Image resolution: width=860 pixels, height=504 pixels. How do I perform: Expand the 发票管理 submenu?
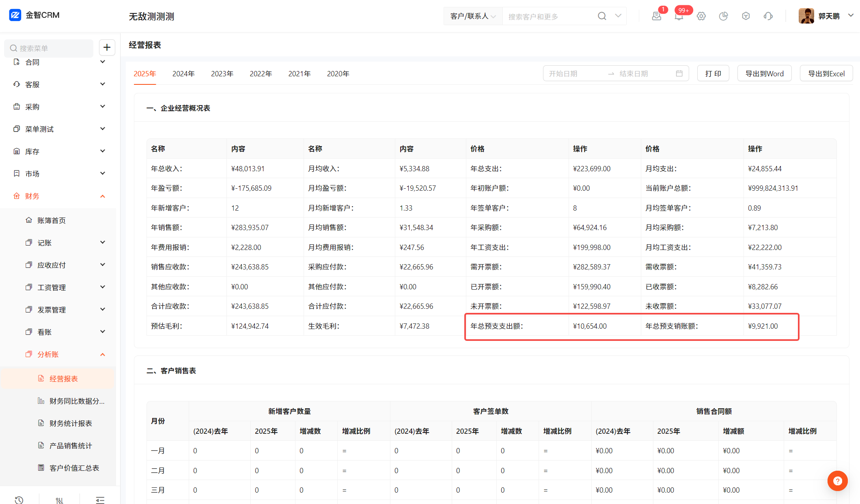pyautogui.click(x=103, y=310)
